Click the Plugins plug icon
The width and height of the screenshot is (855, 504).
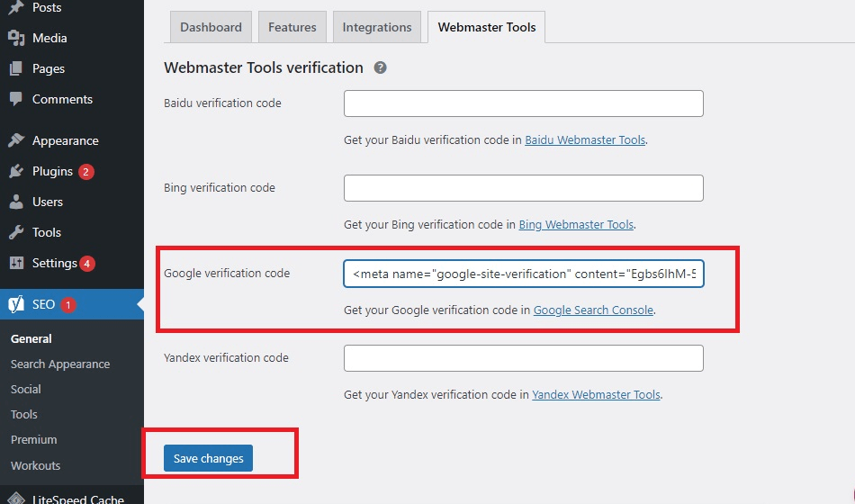pos(16,172)
